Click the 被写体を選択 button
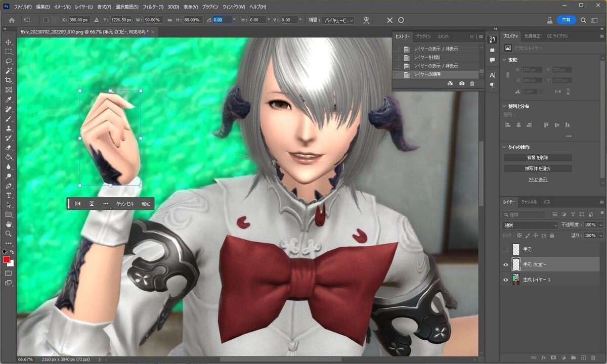This screenshot has width=607, height=364. 538,168
